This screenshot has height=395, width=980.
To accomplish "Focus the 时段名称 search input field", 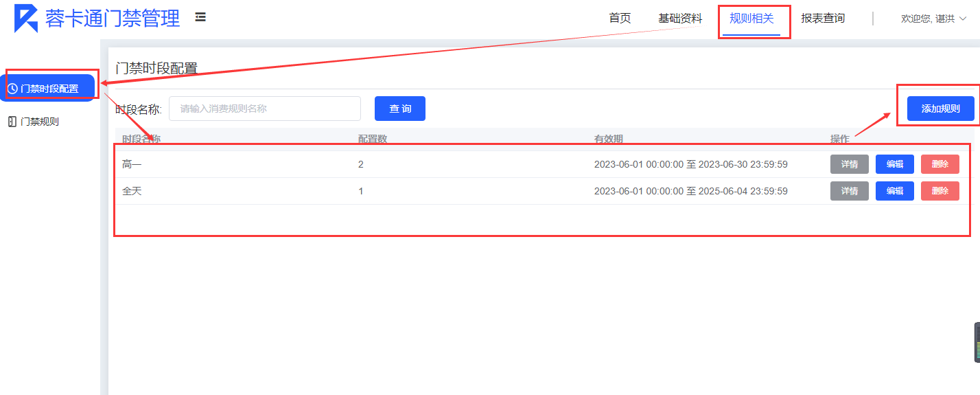I will [264, 109].
